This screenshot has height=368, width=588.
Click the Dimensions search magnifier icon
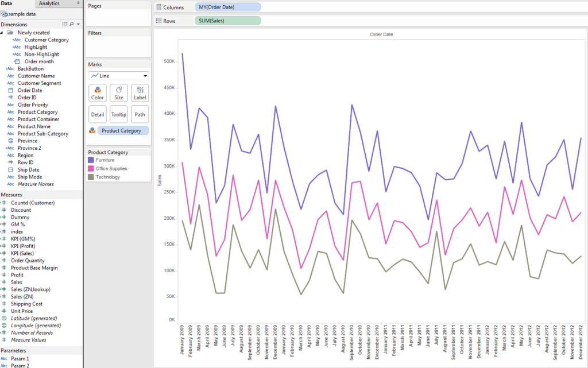point(72,24)
